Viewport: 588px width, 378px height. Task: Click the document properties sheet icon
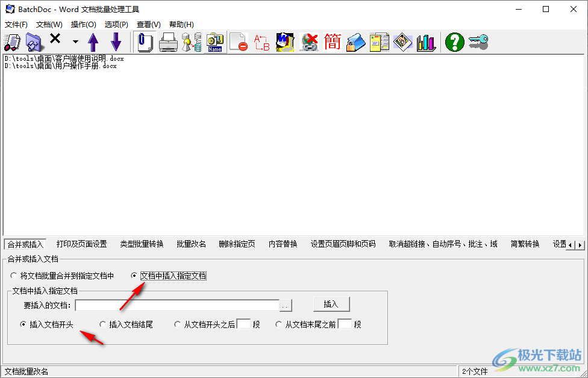pyautogui.click(x=379, y=42)
